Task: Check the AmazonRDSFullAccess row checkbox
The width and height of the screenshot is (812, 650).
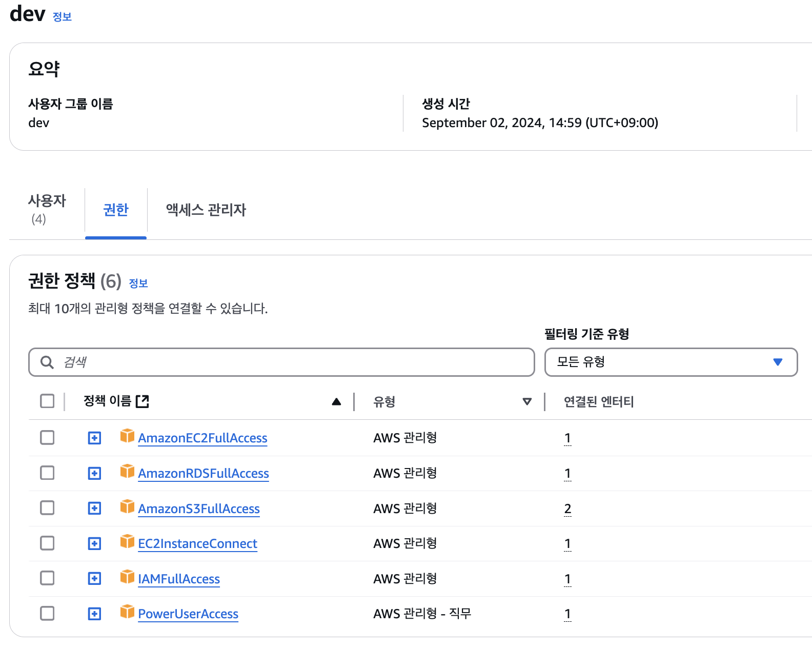Action: [47, 473]
